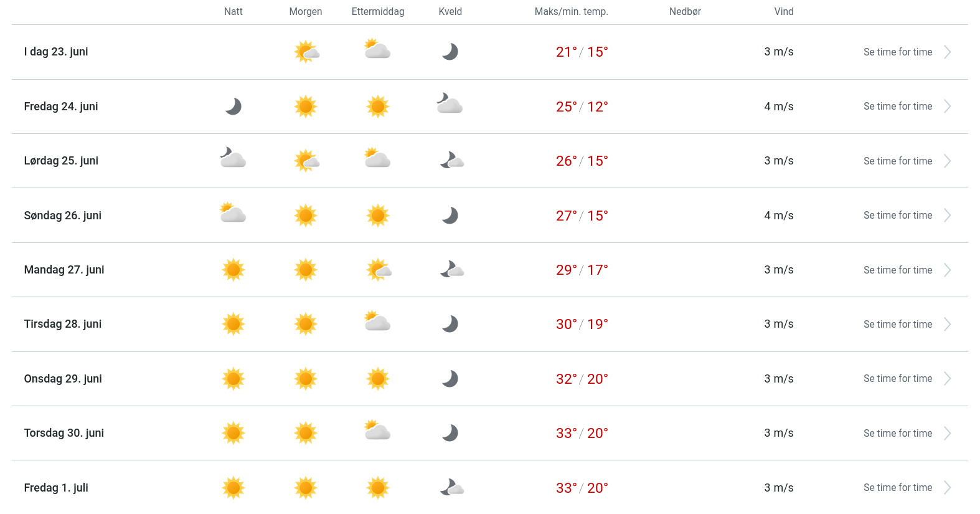Image resolution: width=980 pixels, height=514 pixels.
Task: Click the Maks/min. temp. column header
Action: click(571, 12)
